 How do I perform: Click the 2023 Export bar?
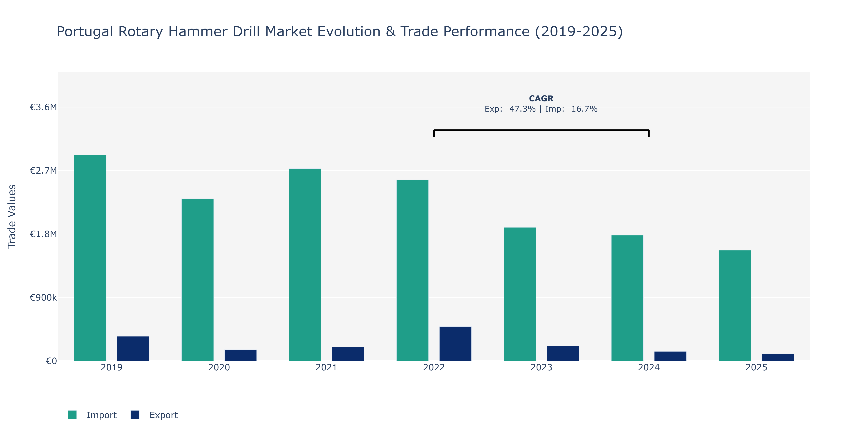(x=563, y=354)
